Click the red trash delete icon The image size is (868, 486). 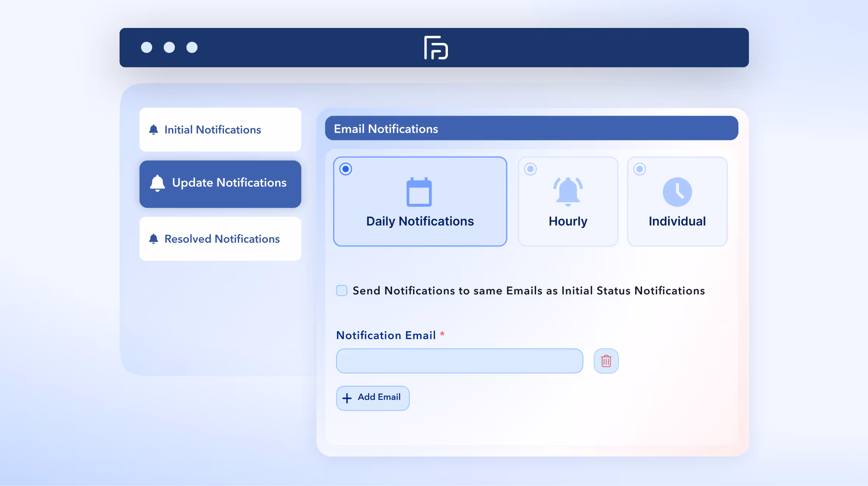click(606, 361)
